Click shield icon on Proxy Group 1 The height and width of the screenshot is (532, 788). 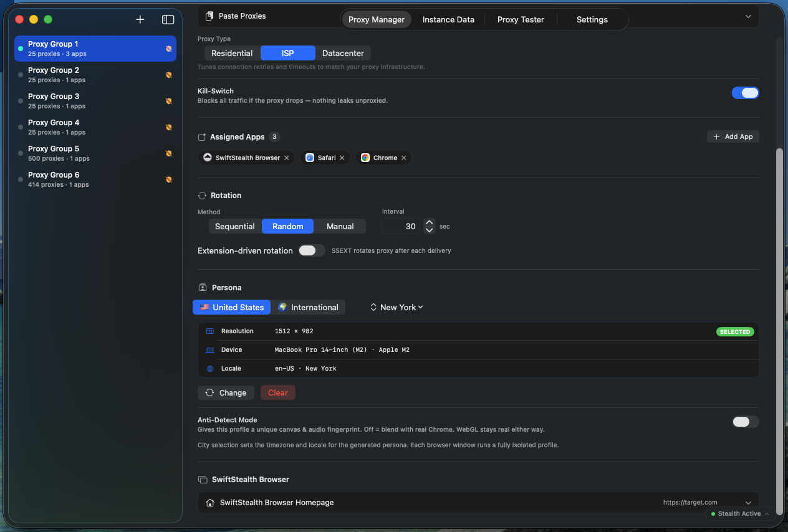pyautogui.click(x=168, y=49)
